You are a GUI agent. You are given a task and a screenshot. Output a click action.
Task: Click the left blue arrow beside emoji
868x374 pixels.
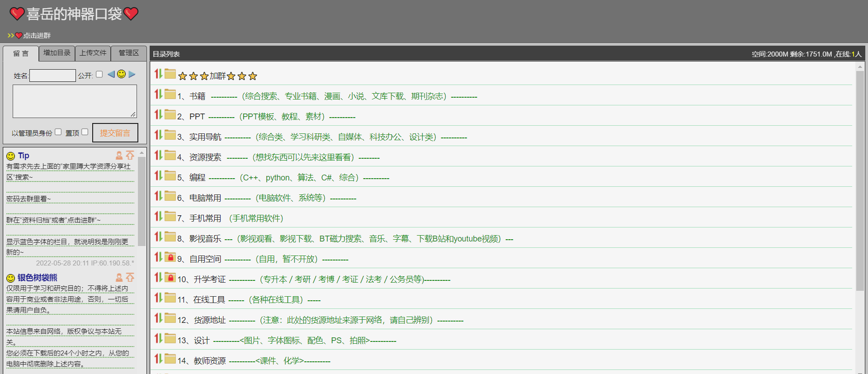(x=111, y=74)
